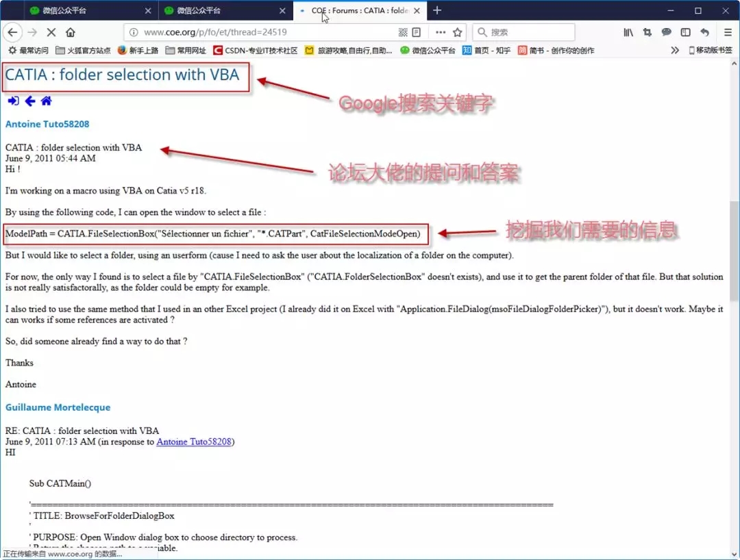Follow the in-response-to Antoine Tuto58208 link
The width and height of the screenshot is (740, 560).
tap(194, 442)
